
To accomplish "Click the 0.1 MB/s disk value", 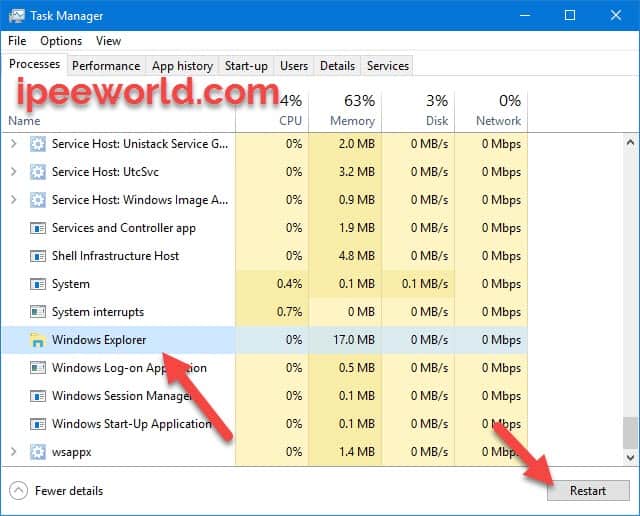I will 425,284.
